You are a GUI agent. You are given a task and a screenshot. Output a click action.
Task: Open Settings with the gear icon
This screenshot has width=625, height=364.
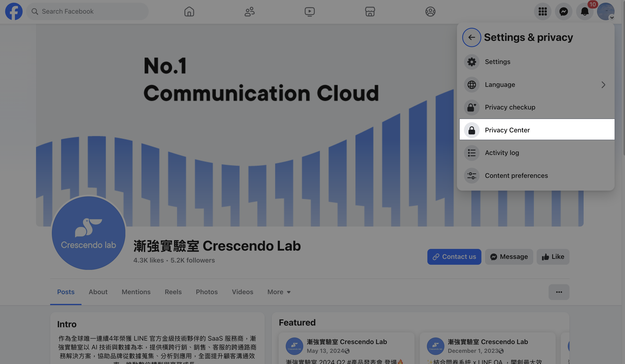pyautogui.click(x=471, y=62)
